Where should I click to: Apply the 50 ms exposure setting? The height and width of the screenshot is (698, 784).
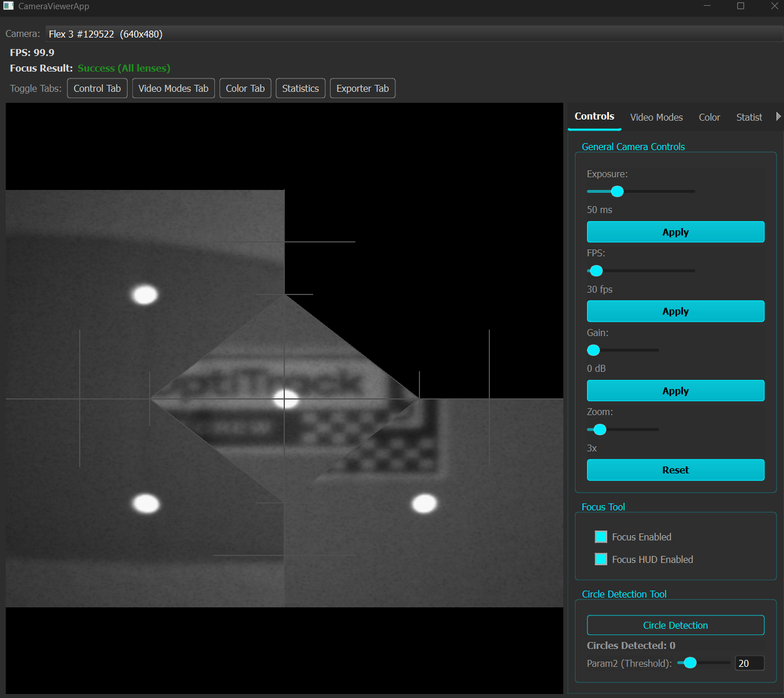675,232
